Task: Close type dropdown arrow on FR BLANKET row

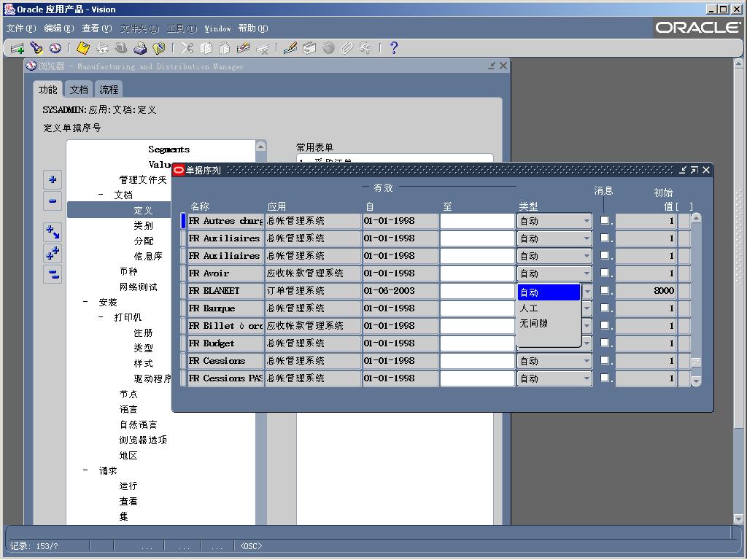Action: [x=587, y=291]
